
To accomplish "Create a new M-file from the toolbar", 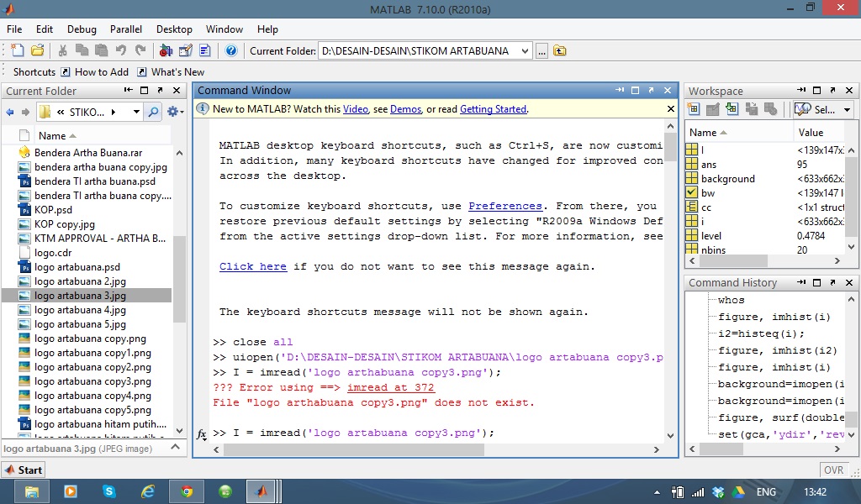I will click(x=18, y=50).
